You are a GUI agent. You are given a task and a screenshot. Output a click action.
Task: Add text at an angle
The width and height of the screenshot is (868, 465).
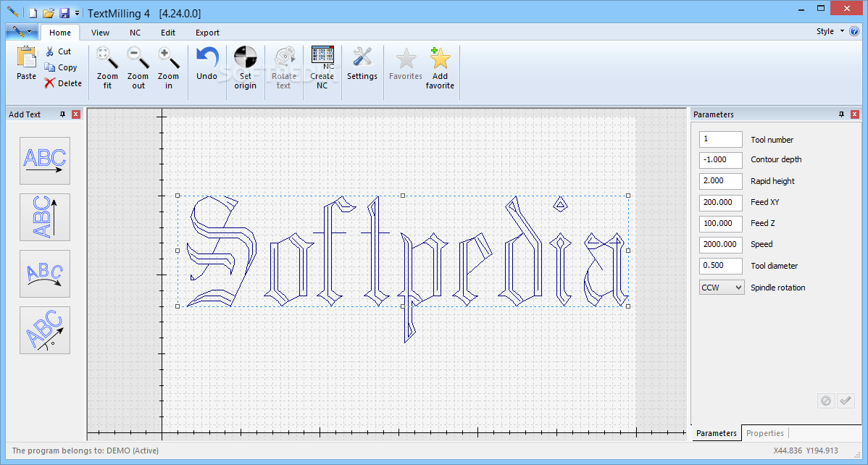click(x=45, y=330)
